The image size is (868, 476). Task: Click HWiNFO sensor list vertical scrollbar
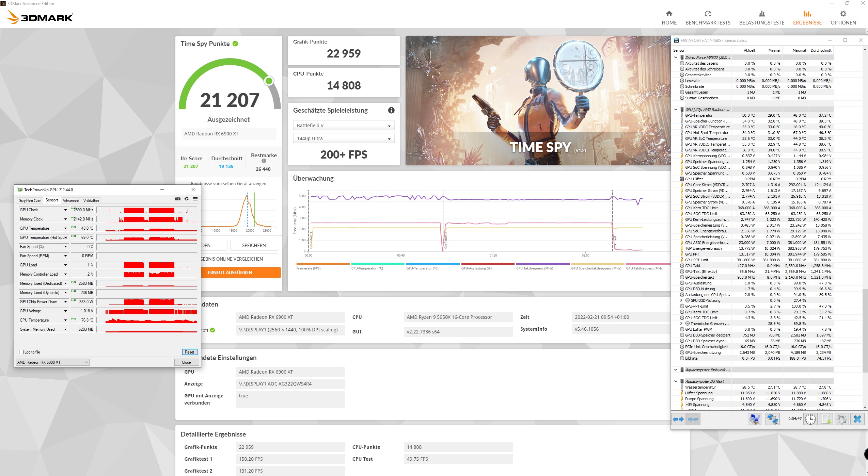pos(865,330)
